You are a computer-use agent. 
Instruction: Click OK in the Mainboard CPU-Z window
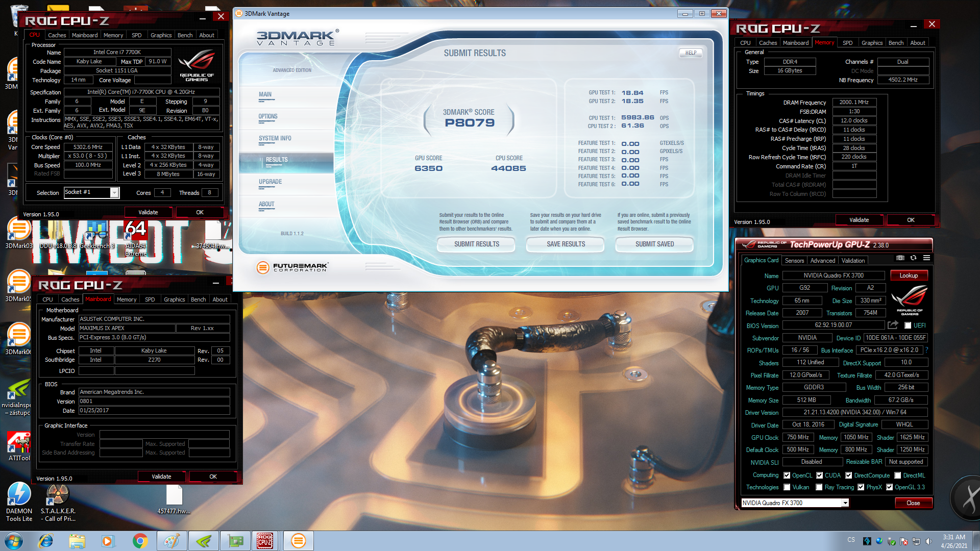[213, 477]
